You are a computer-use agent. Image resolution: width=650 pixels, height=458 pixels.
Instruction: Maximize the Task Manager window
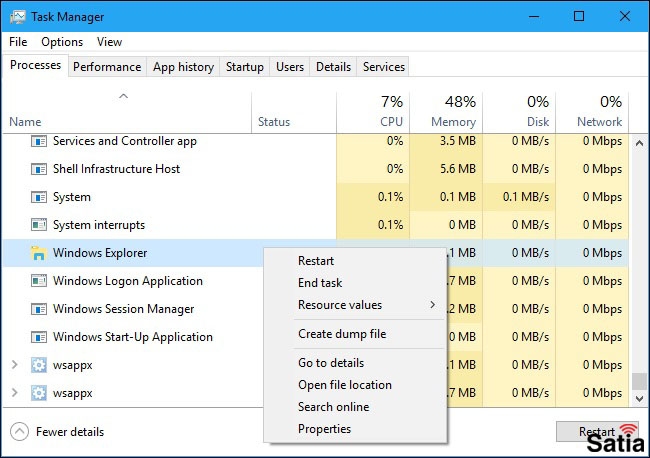coord(579,17)
